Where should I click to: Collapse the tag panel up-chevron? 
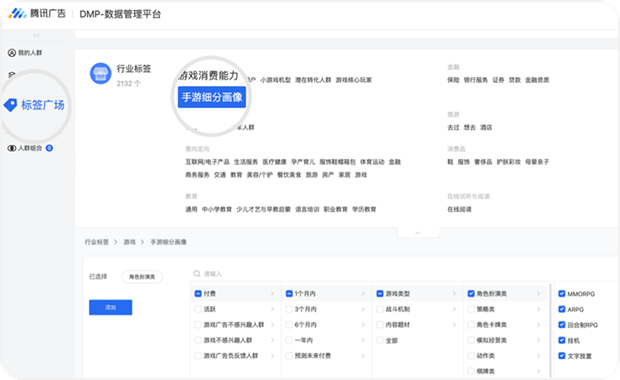click(x=418, y=233)
